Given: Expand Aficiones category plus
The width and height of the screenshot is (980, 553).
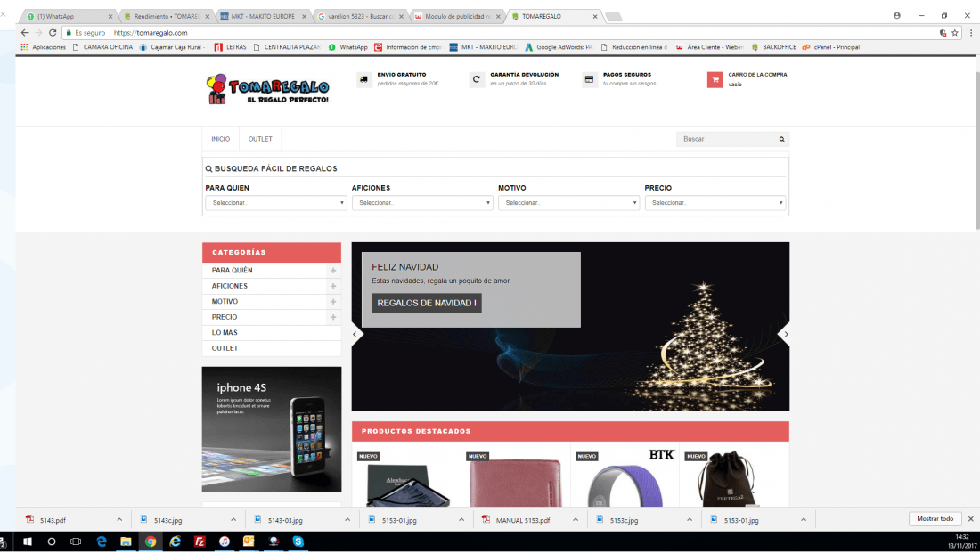Looking at the screenshot, I should (333, 286).
